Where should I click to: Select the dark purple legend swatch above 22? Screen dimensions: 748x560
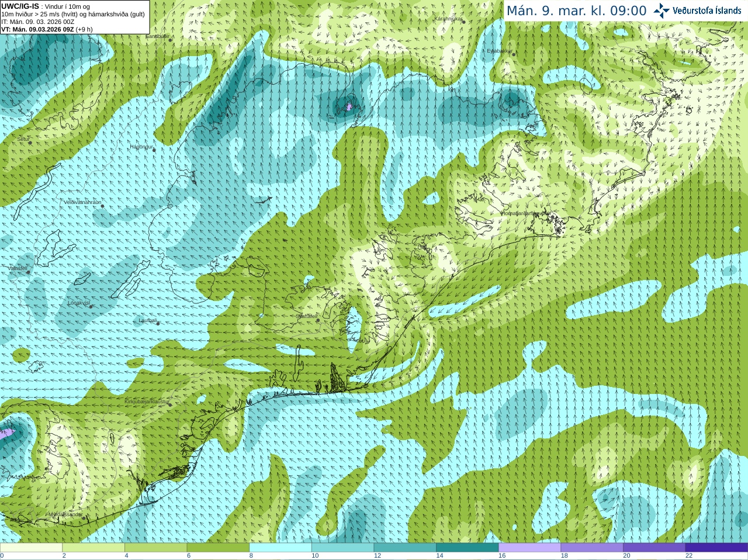[716, 548]
